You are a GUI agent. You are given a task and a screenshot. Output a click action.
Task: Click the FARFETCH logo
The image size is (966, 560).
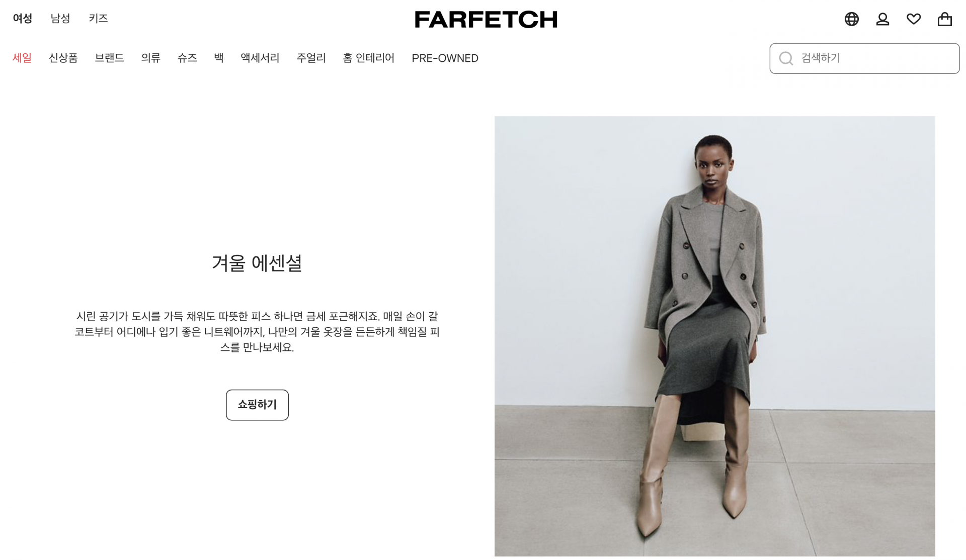[486, 19]
